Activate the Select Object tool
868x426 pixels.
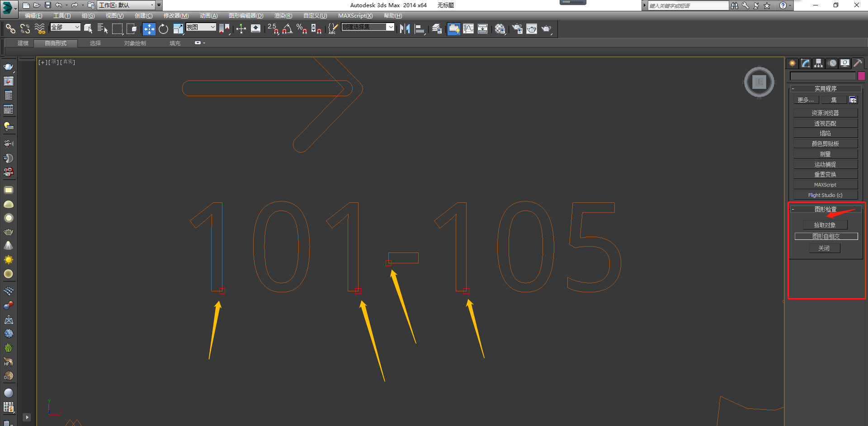88,29
